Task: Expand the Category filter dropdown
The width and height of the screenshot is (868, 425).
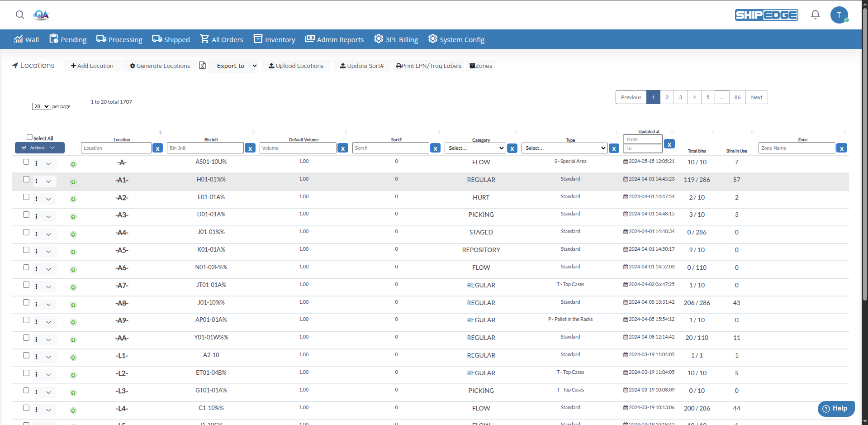Action: click(x=475, y=148)
